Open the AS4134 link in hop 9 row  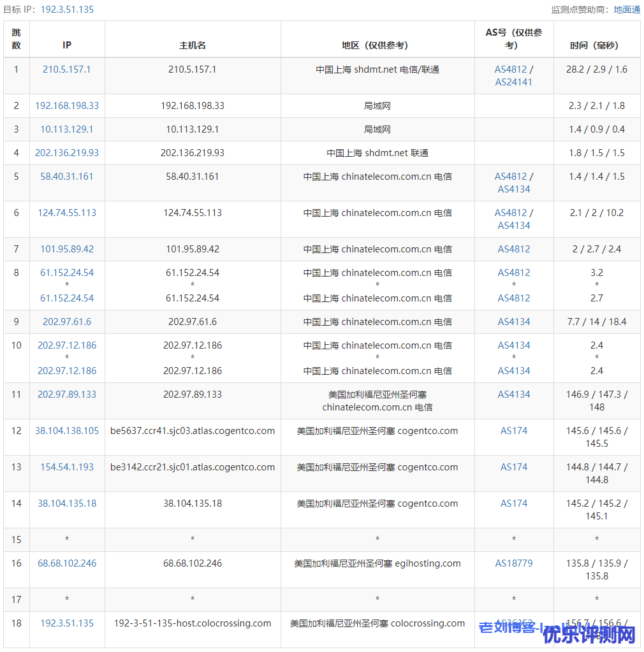pyautogui.click(x=514, y=322)
